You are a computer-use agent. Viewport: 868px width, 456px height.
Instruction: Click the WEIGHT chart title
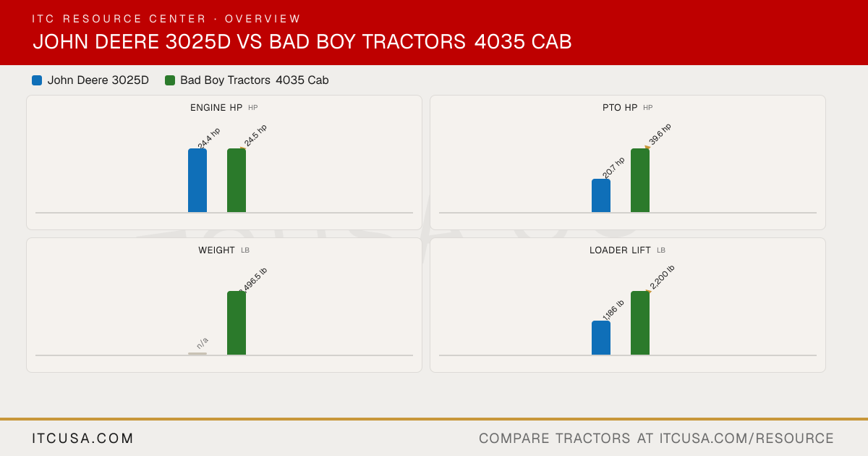pyautogui.click(x=217, y=250)
